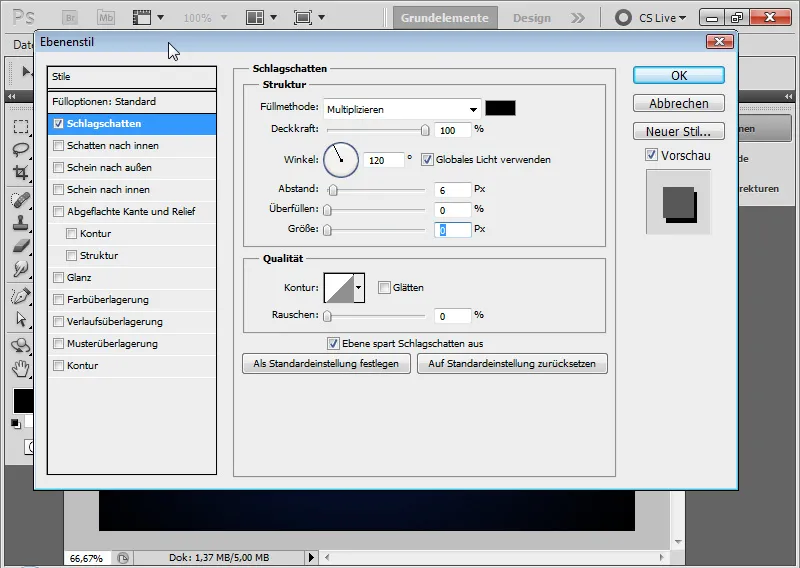Launch Adobe Bridge from the Br icon
This screenshot has width=800, height=568.
(x=70, y=18)
